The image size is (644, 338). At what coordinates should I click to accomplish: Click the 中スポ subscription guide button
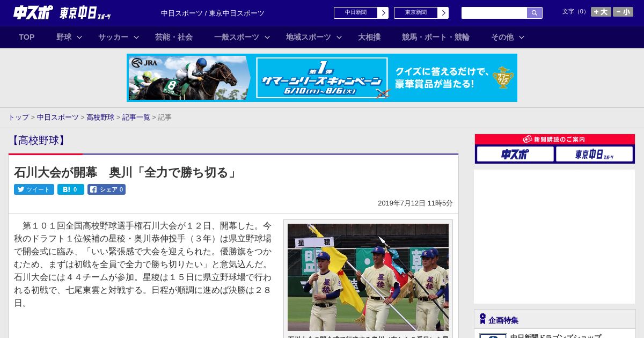(x=515, y=155)
